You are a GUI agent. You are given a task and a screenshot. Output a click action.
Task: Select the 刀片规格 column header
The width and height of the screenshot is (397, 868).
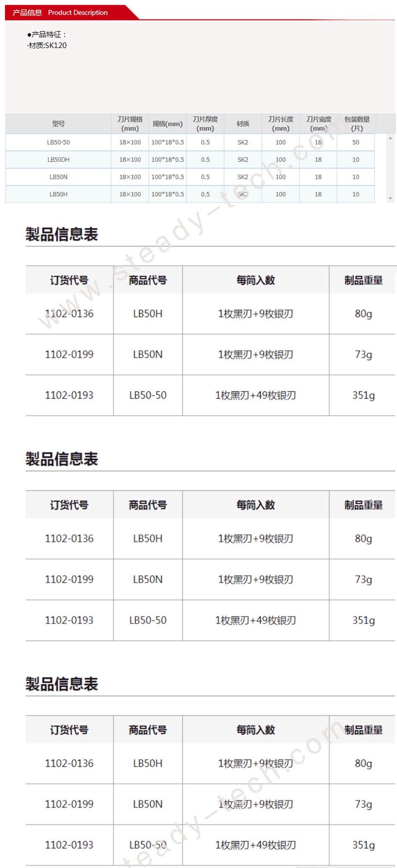(130, 124)
